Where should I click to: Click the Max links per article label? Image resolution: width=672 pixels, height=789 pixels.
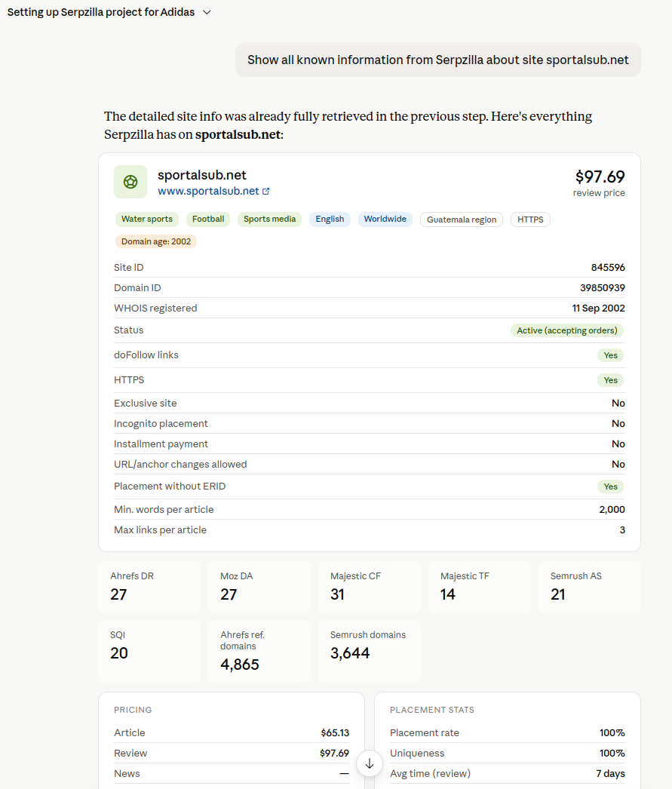pos(160,530)
